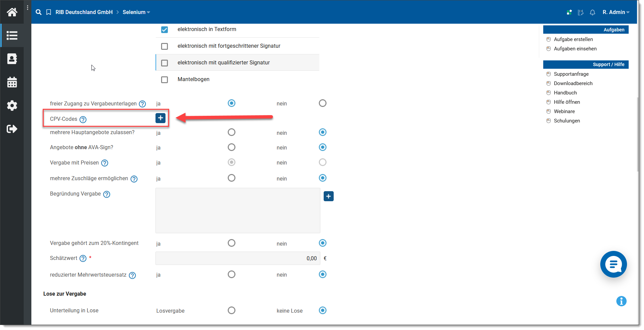The image size is (644, 330).
Task: Open the R. Admin user menu
Action: pos(616,12)
